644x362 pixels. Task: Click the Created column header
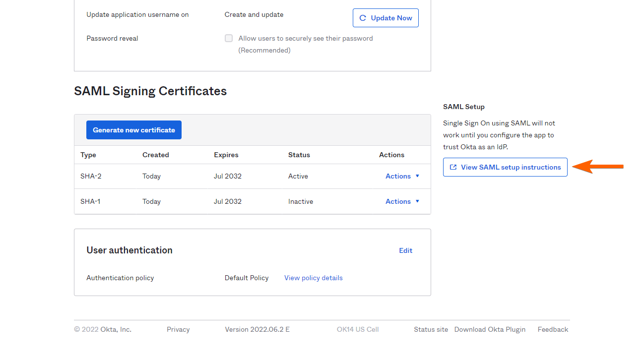tap(156, 155)
